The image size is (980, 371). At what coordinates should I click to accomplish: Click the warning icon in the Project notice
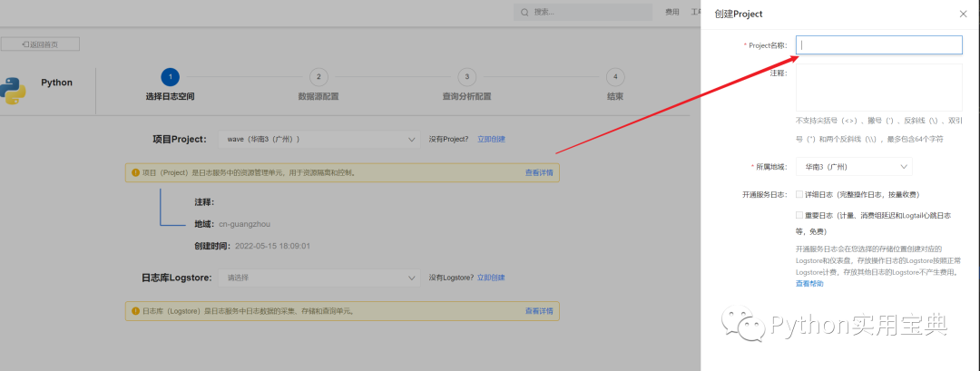tap(135, 172)
